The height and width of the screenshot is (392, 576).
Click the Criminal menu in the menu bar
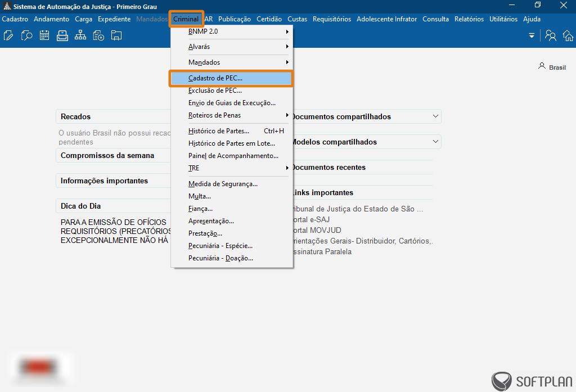(186, 19)
